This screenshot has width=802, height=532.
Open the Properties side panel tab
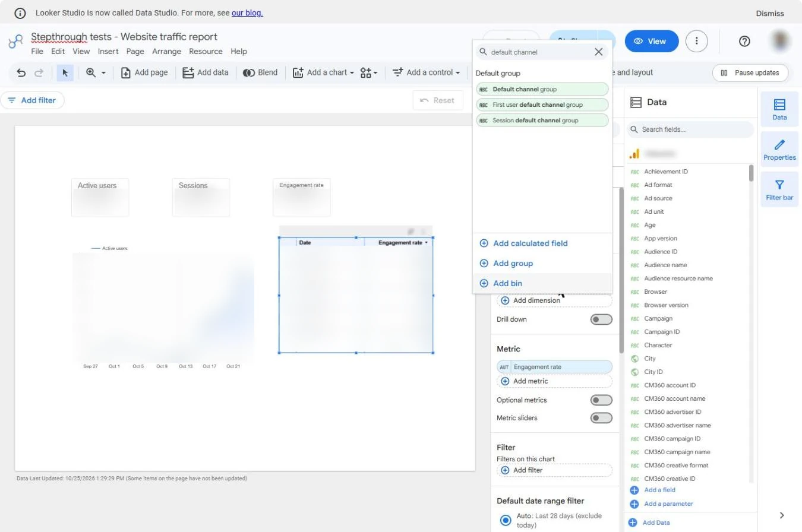779,149
